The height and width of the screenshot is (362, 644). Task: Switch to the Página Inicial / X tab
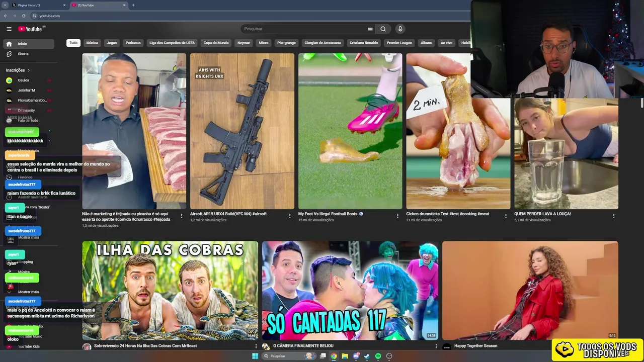(39, 5)
